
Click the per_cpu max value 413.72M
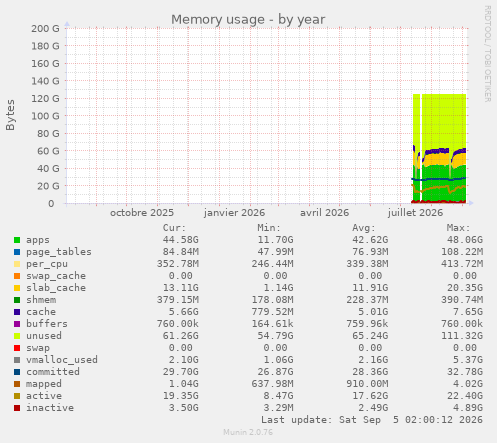tap(462, 264)
